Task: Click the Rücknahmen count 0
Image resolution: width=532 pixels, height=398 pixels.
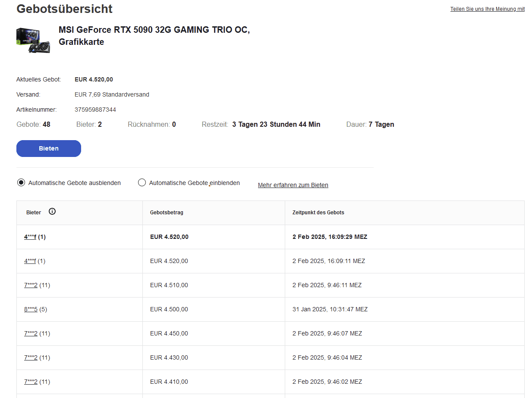Action: click(x=174, y=124)
